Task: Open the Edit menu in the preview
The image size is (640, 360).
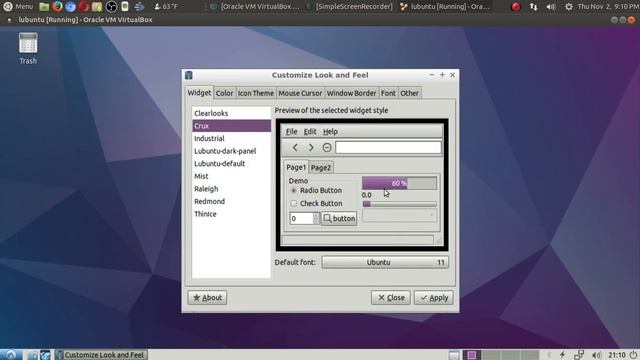Action: (310, 131)
